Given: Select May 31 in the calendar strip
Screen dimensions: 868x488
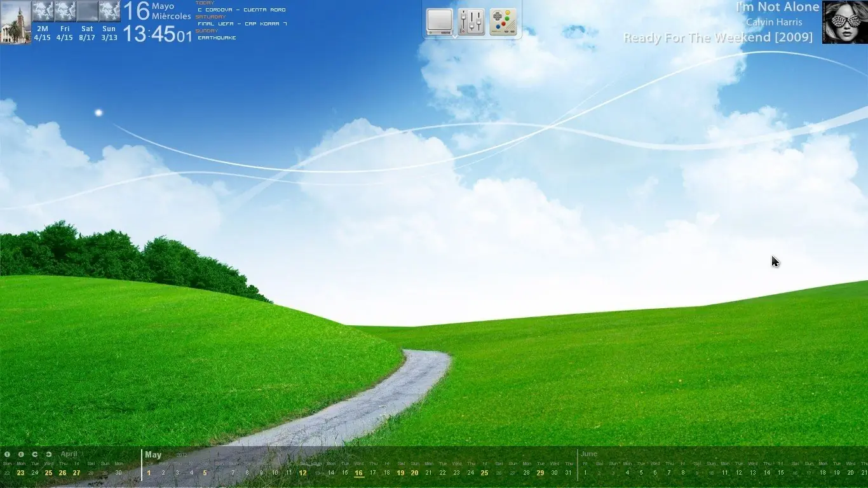Looking at the screenshot, I should tap(568, 473).
